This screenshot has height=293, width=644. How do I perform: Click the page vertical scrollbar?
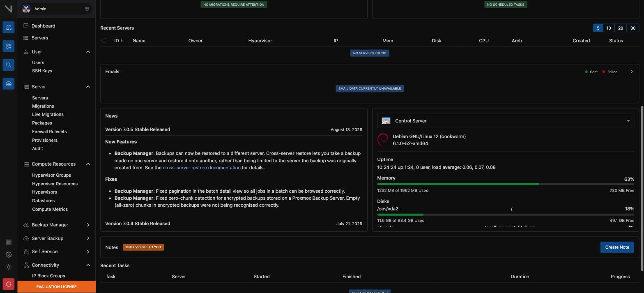point(642,188)
